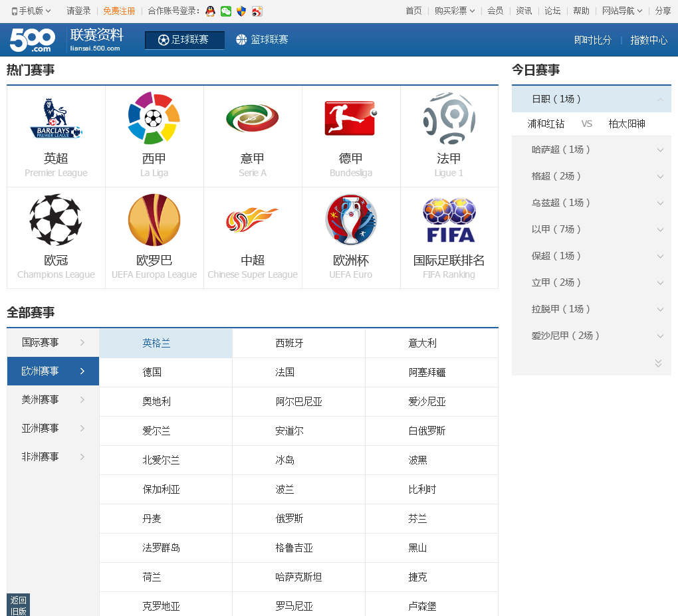The height and width of the screenshot is (616, 678).
Task: Open the 网站导航 dropdown menu
Action: (621, 11)
